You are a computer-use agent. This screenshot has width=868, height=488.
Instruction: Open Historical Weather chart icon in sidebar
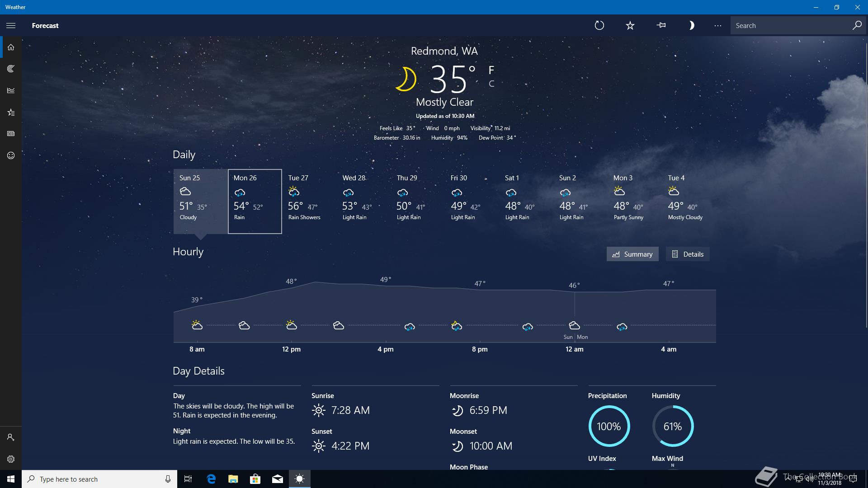tap(11, 90)
